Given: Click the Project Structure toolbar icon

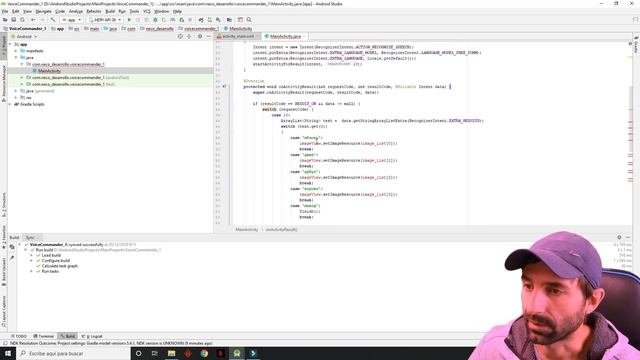Looking at the screenshot, I should pyautogui.click(x=229, y=20).
